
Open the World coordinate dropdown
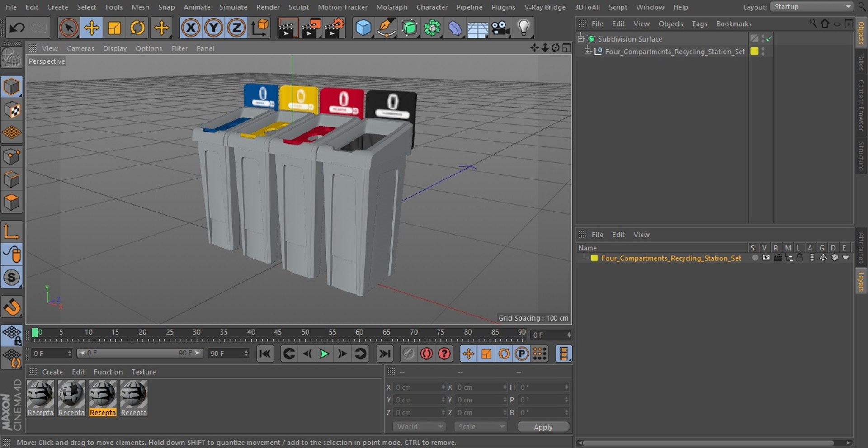tap(419, 427)
